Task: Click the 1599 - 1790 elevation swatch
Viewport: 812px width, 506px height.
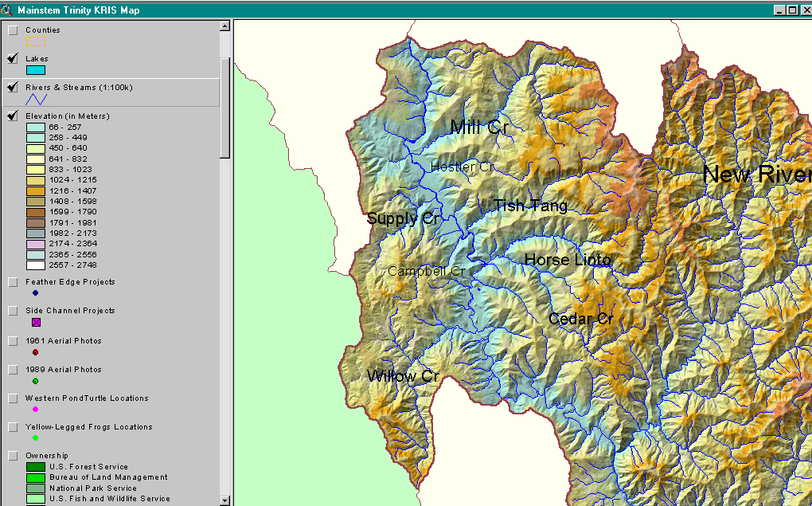Action: click(36, 212)
